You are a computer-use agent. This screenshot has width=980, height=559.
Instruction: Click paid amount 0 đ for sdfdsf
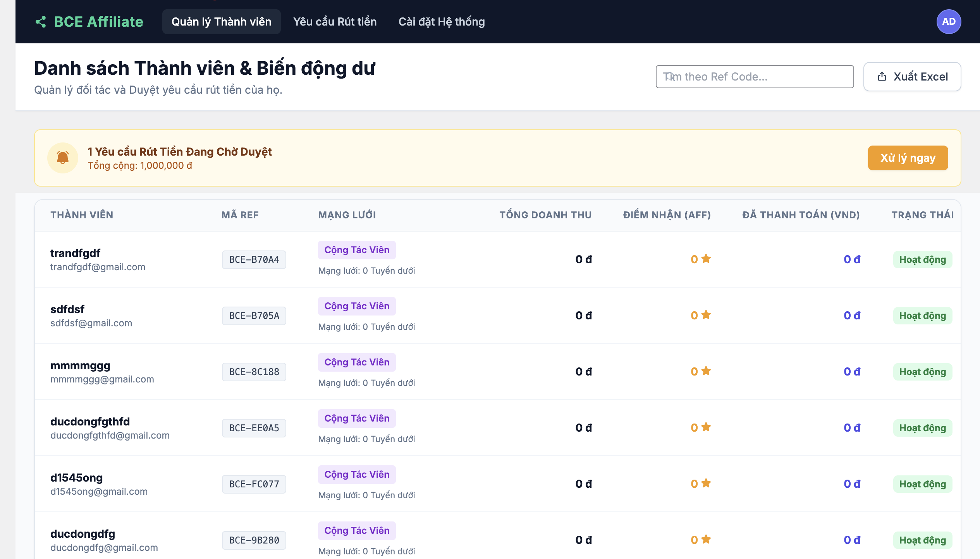click(x=852, y=316)
